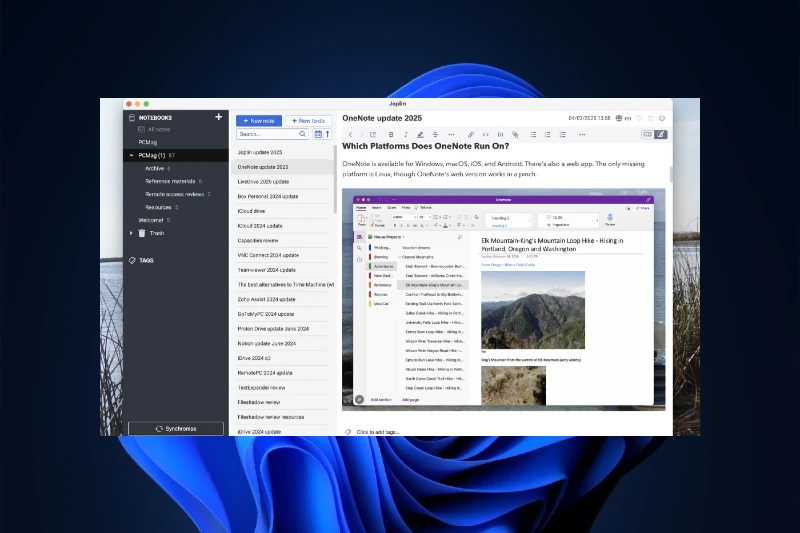Open note 'LiveDrive 2025 update'
This screenshot has width=800, height=533.
point(283,182)
